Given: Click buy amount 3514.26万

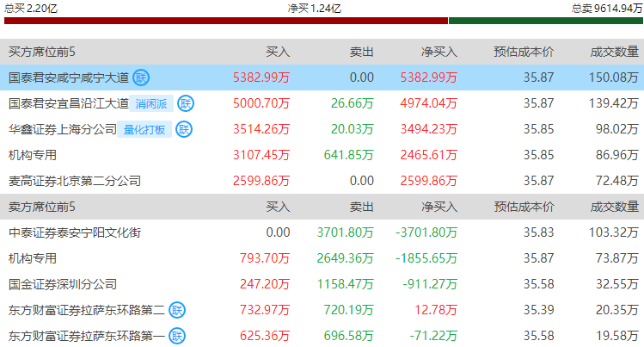Looking at the screenshot, I should click(x=261, y=129).
